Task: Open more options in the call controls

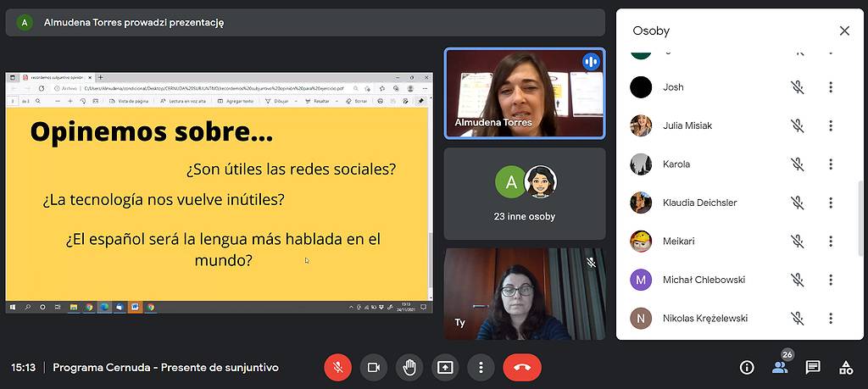Action: pyautogui.click(x=481, y=368)
